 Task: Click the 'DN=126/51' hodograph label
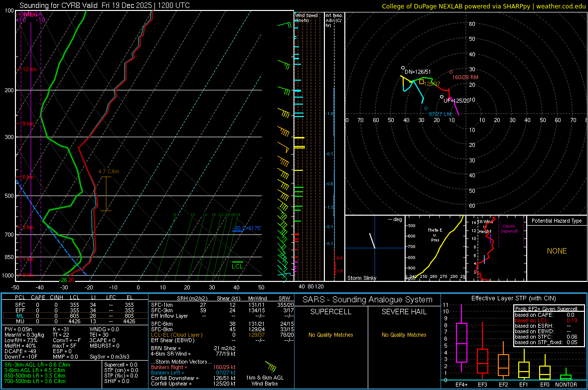[418, 72]
